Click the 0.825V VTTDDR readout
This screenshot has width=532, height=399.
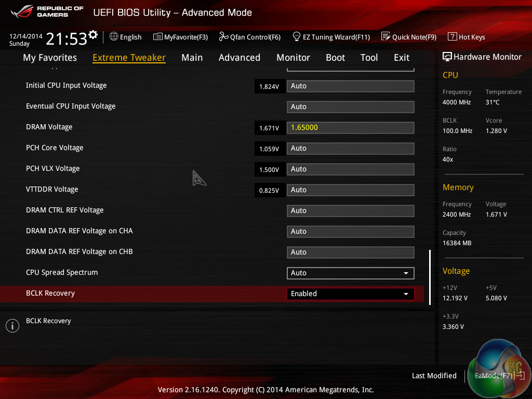[x=270, y=190]
